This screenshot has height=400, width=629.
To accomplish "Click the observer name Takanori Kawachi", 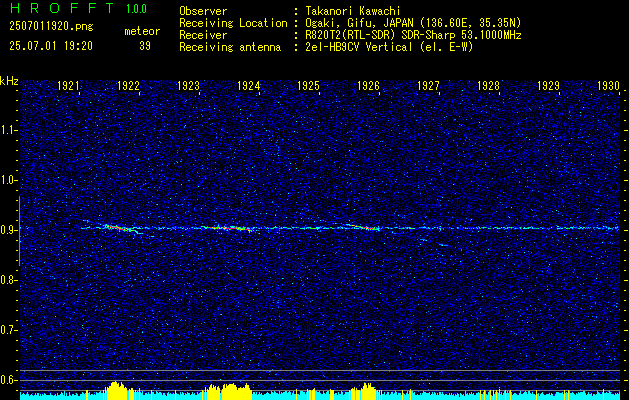I will pyautogui.click(x=353, y=11).
